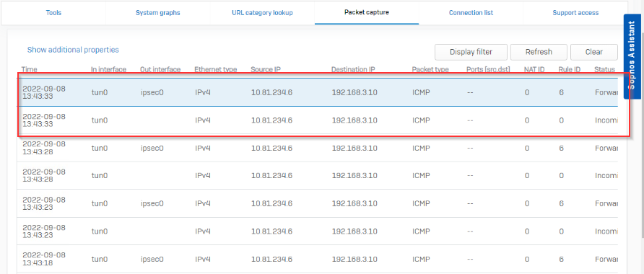This screenshot has height=274, width=644.
Task: Select the 13:43:28 row with ipsec0
Action: click(317, 148)
